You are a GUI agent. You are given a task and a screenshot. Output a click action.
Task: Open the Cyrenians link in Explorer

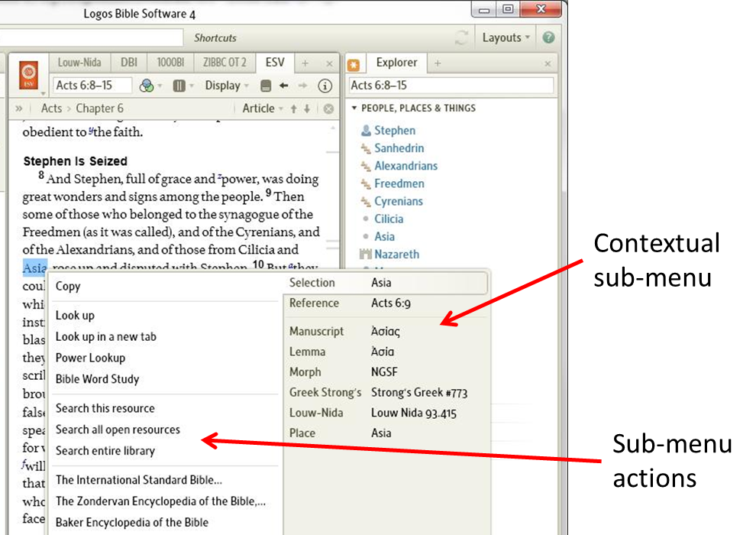(x=399, y=201)
